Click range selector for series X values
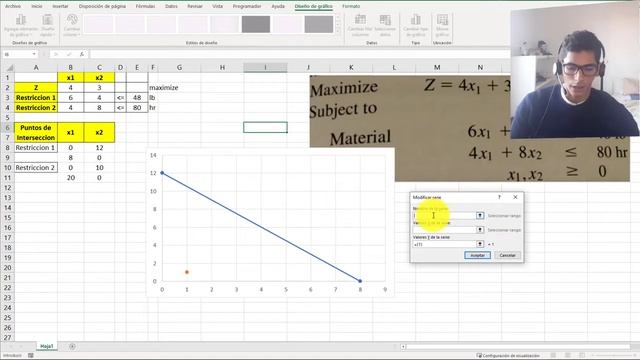The image size is (640, 360). pos(480,230)
